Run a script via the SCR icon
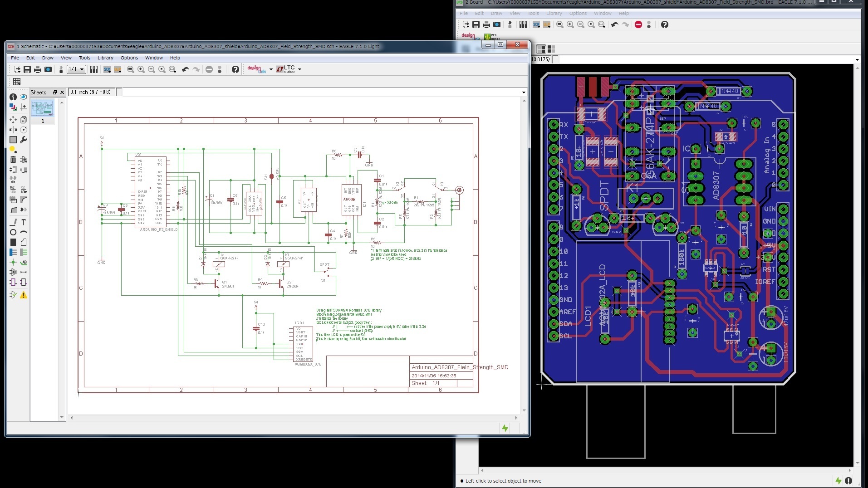 pos(107,69)
